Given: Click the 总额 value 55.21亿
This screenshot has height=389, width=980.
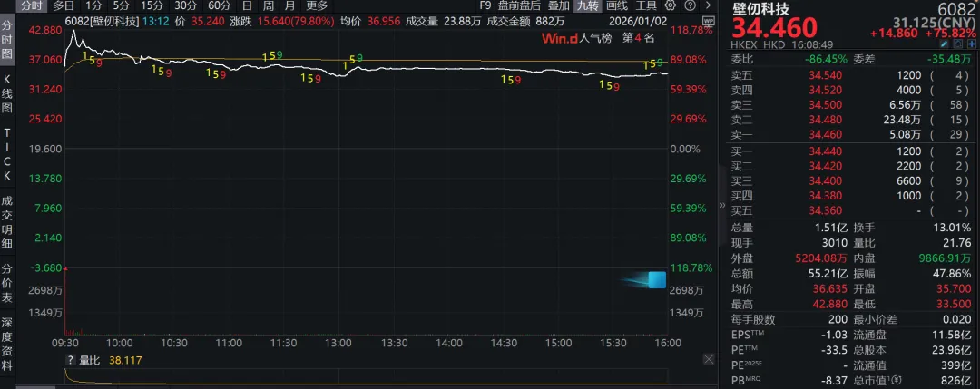Looking at the screenshot, I should tap(828, 274).
